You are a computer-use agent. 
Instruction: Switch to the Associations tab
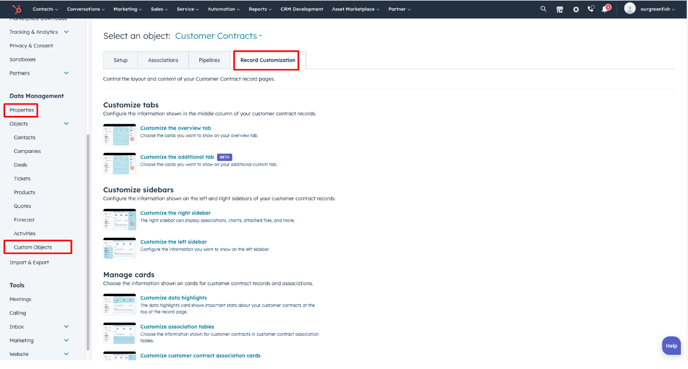click(x=163, y=60)
